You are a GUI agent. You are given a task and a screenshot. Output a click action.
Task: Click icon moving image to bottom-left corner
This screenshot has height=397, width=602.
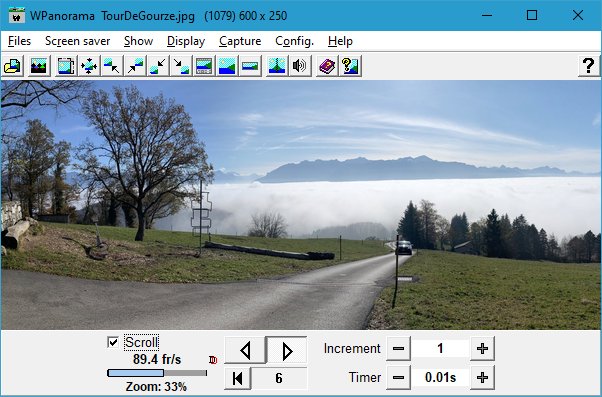point(158,66)
